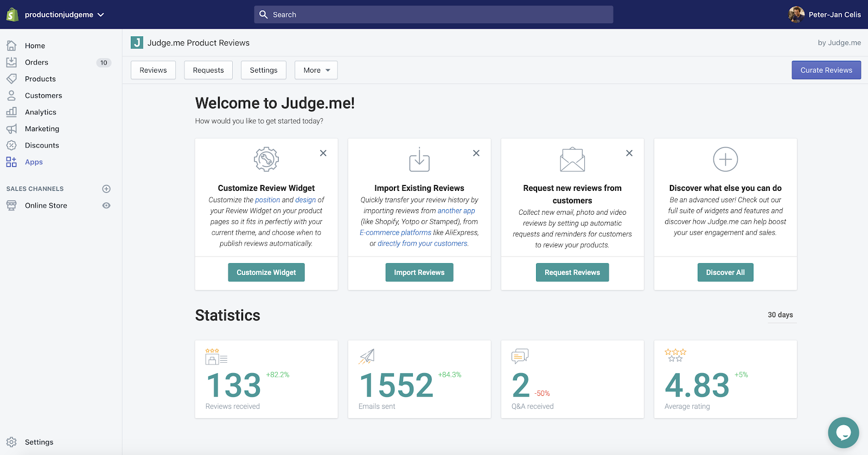The height and width of the screenshot is (455, 868).
Task: Click the Judge.me J logo icon
Action: tap(137, 43)
